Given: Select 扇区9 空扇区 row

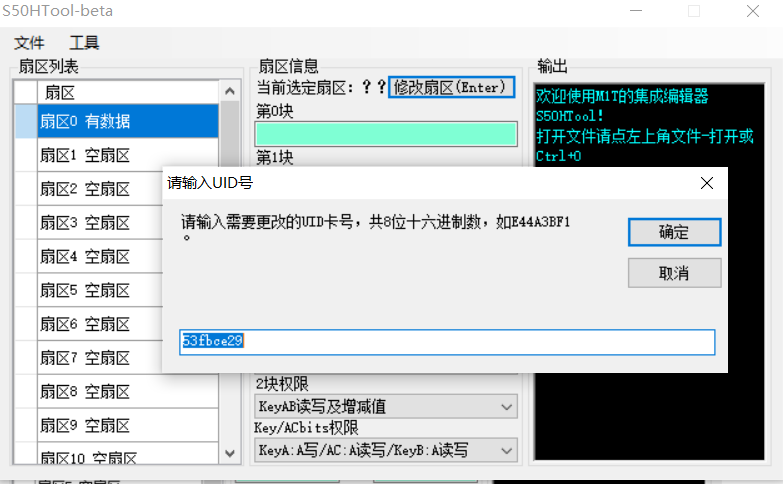Looking at the screenshot, I should tap(128, 426).
